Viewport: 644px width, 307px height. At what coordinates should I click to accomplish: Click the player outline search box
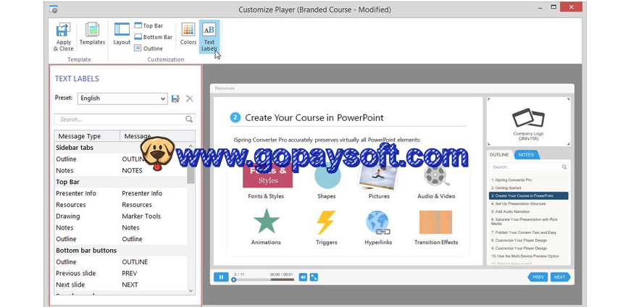coord(529,167)
